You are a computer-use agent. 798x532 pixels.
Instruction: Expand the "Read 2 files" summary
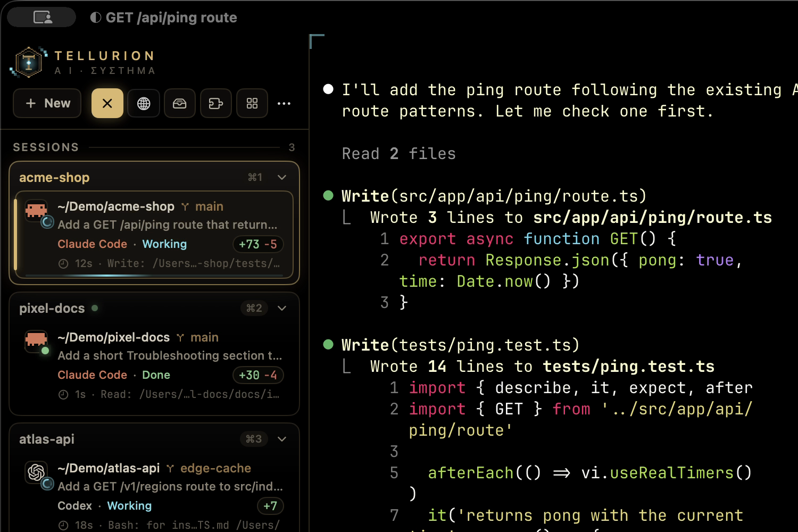click(x=399, y=154)
